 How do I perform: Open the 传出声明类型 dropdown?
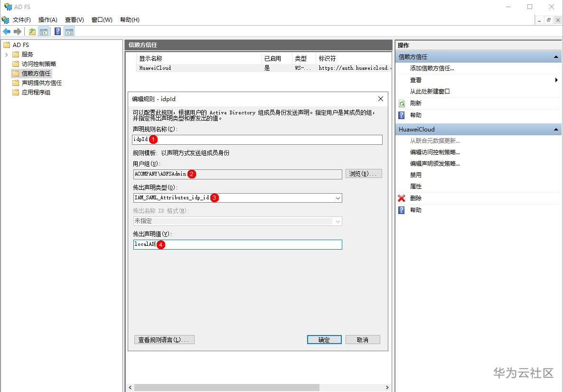pyautogui.click(x=338, y=198)
